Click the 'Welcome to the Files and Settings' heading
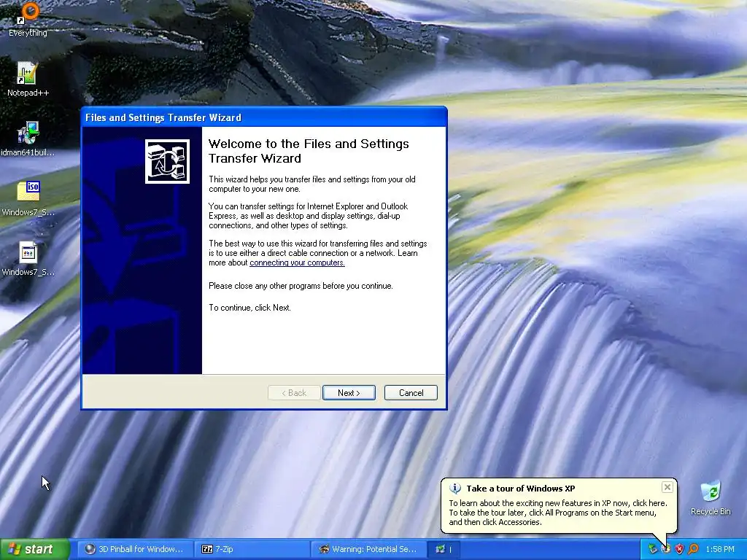The width and height of the screenshot is (747, 560). point(309,151)
